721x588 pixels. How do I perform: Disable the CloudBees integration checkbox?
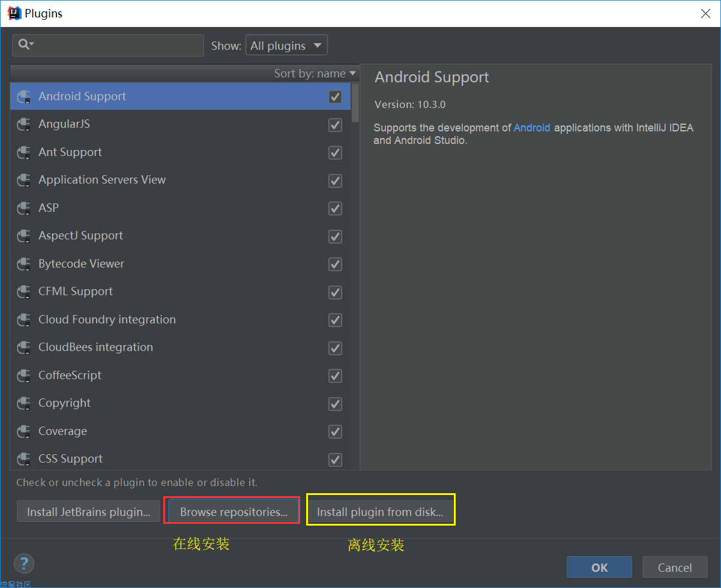(x=335, y=348)
